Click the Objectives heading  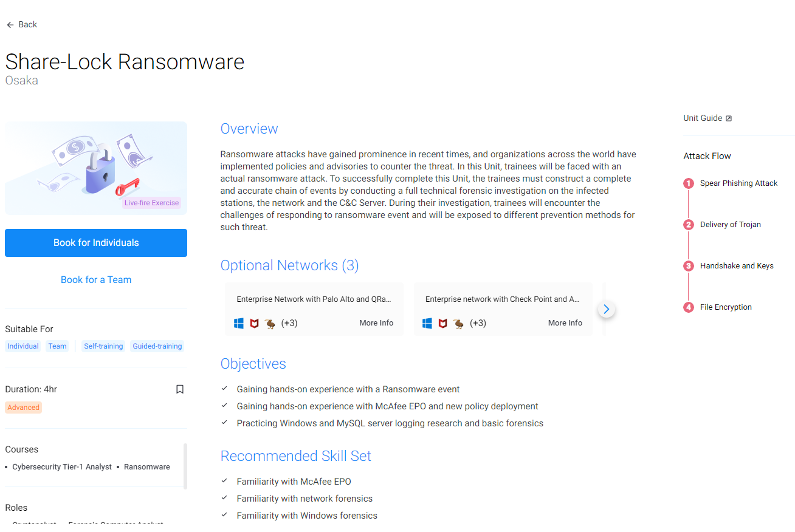(x=253, y=364)
